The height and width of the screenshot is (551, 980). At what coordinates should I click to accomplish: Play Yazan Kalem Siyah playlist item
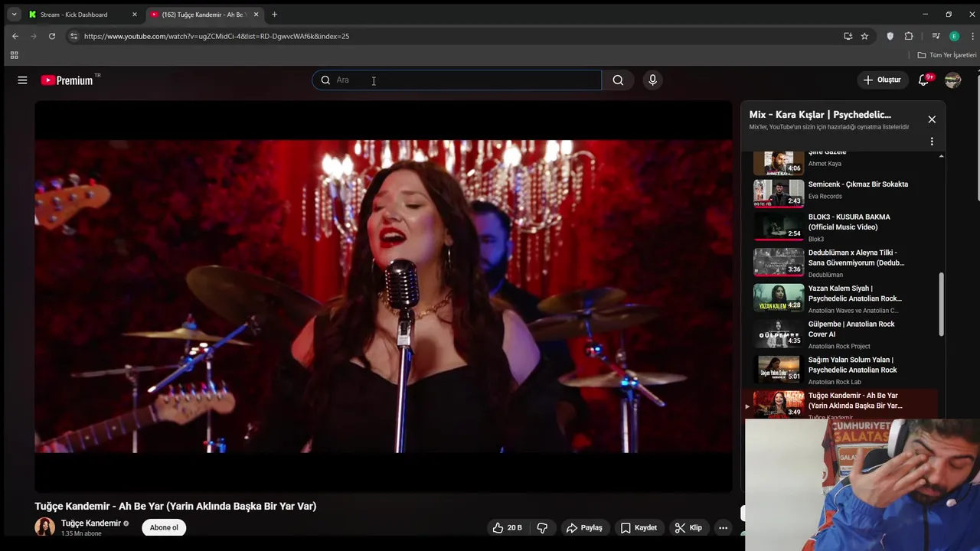[844, 298]
